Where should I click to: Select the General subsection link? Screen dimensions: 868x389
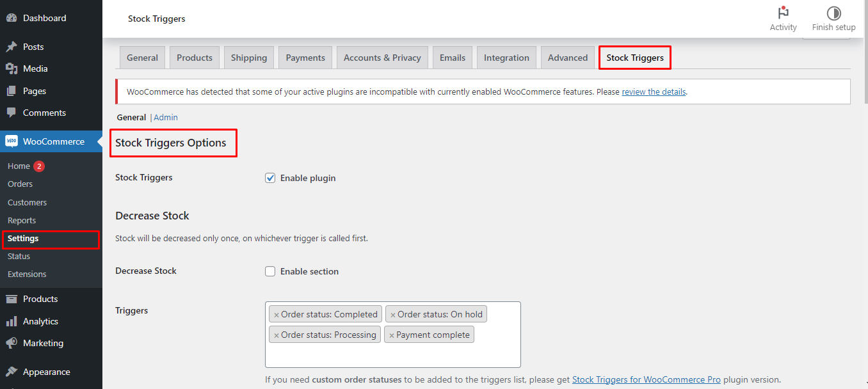[131, 117]
